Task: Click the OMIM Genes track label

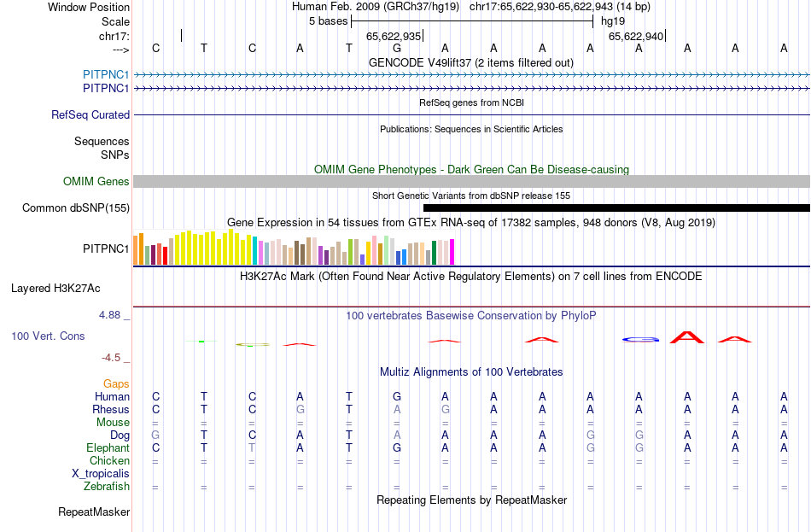Action: pos(96,182)
